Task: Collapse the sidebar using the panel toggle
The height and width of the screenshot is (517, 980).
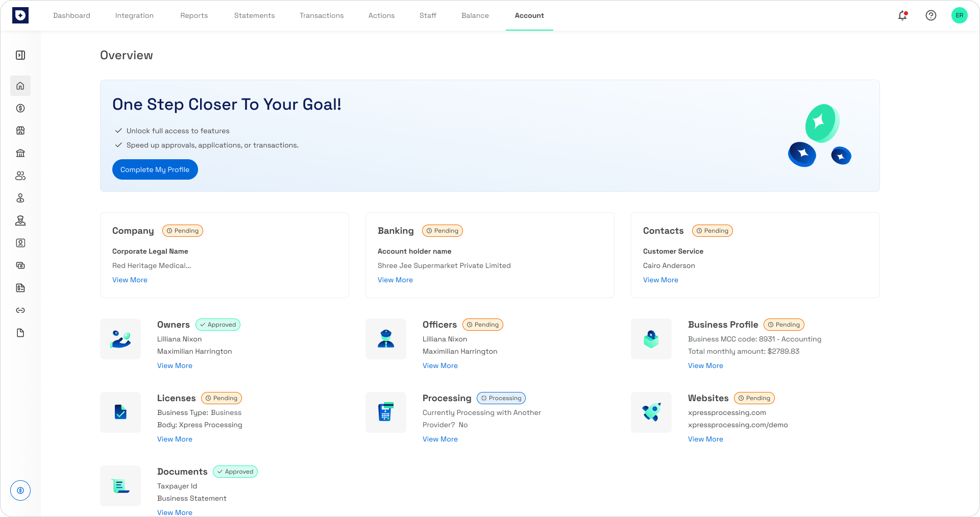Action: [20, 55]
